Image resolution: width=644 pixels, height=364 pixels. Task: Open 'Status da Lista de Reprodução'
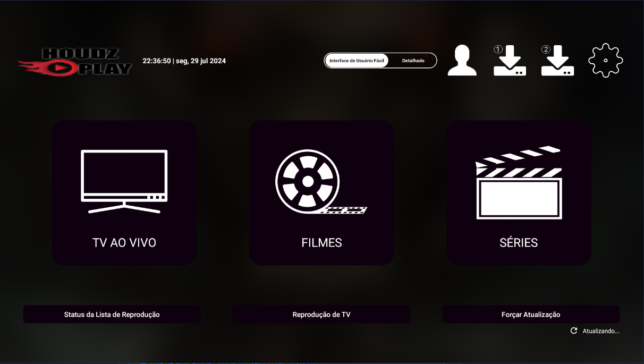tap(112, 315)
